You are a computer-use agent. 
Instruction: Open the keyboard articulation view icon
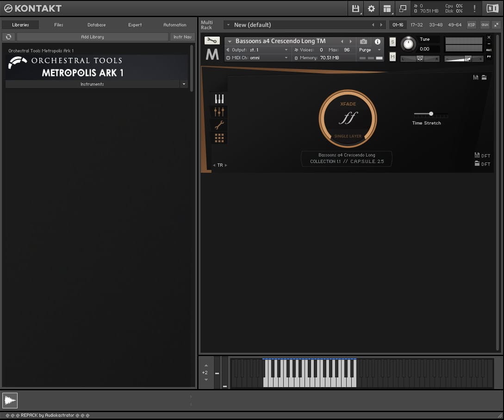click(x=219, y=99)
